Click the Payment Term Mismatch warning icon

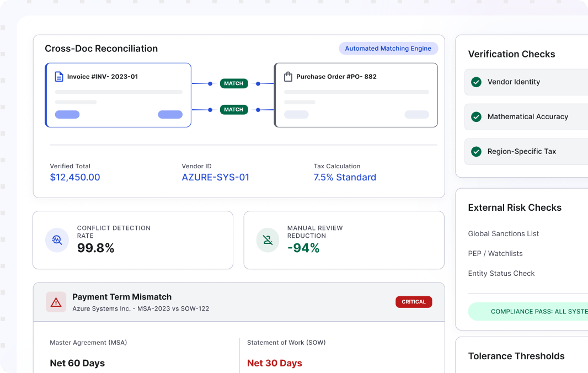(x=56, y=302)
